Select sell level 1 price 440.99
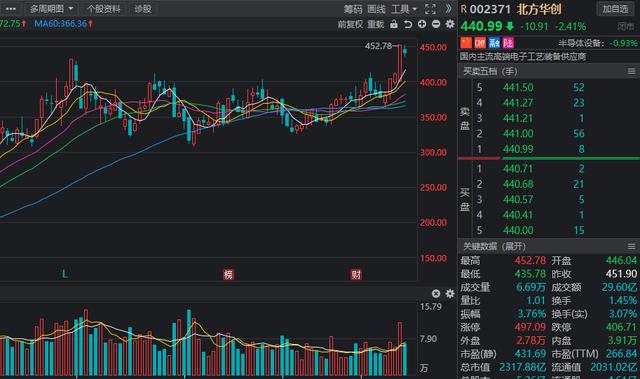 [x=518, y=149]
